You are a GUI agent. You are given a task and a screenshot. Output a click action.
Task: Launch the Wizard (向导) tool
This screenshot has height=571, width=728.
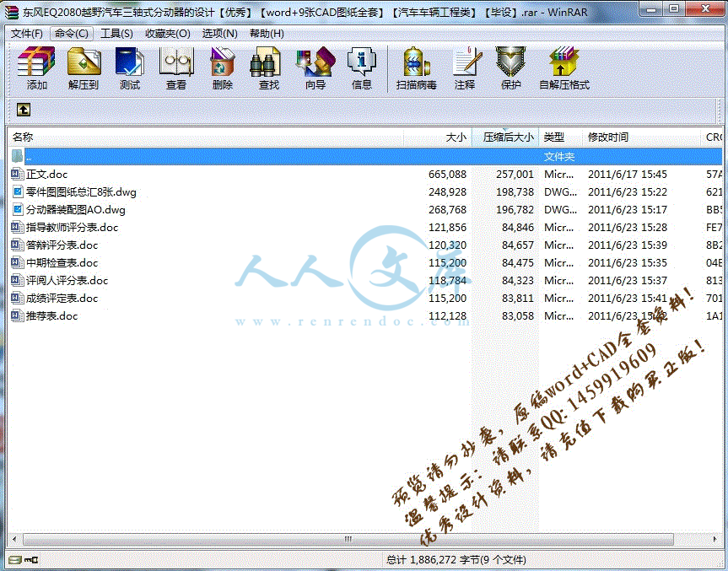315,62
